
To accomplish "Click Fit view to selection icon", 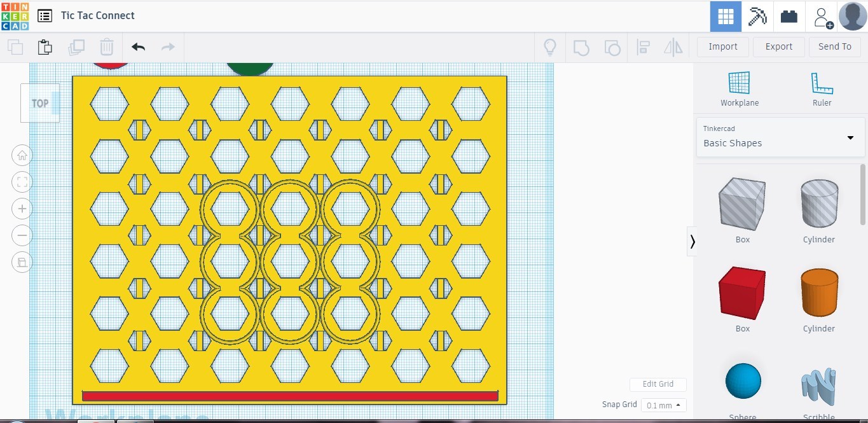I will point(22,181).
